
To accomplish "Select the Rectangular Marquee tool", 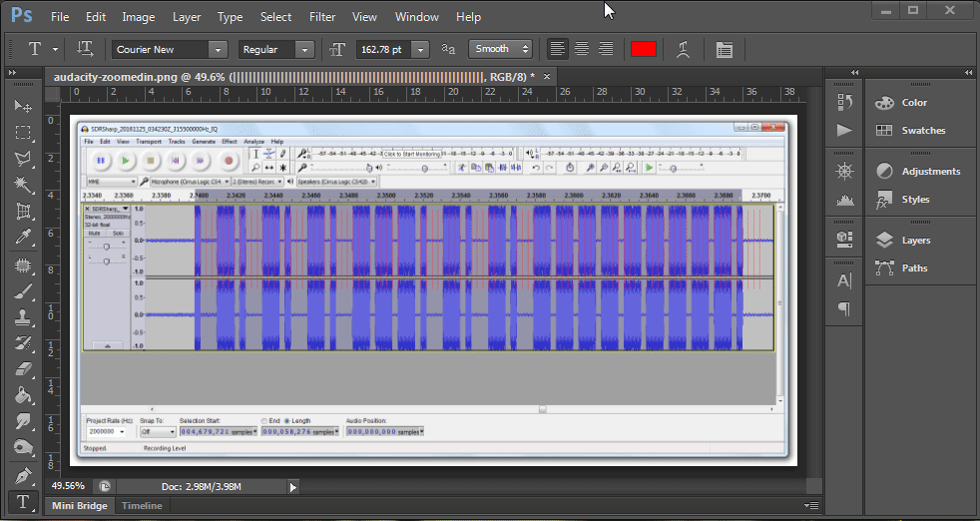I will click(x=23, y=133).
